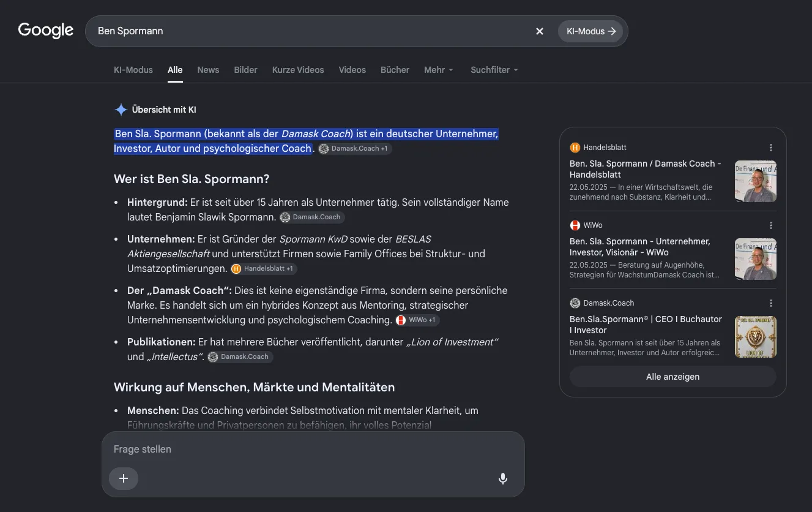Click the Handelsblatt source icon in sidebar
Image resolution: width=812 pixels, height=512 pixels.
575,148
